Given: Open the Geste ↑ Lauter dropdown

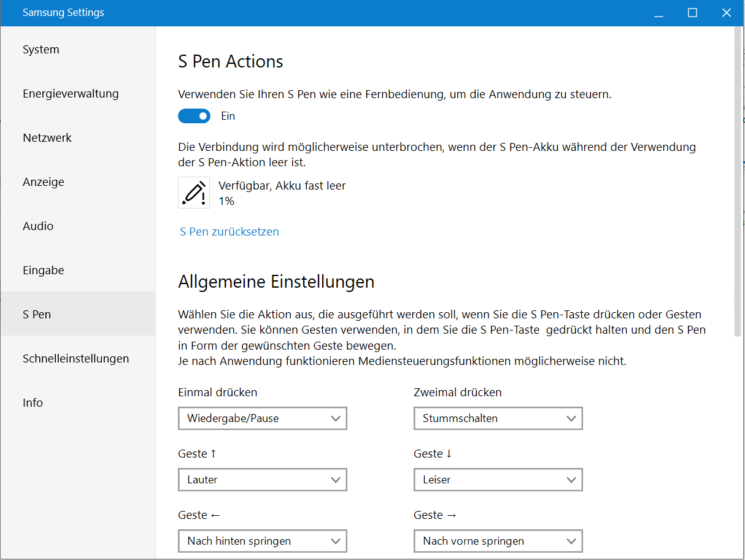Looking at the screenshot, I should pos(262,480).
